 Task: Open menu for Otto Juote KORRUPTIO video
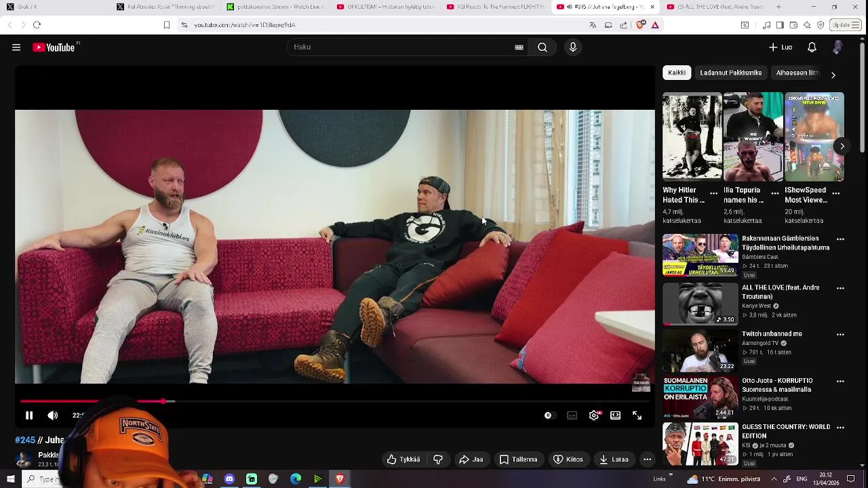840,381
